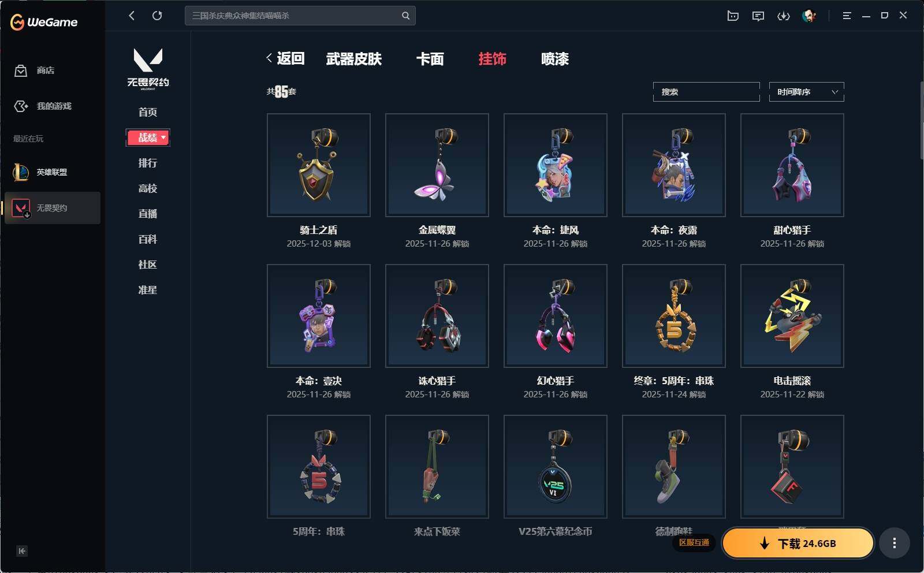Open the download manager icon
The width and height of the screenshot is (924, 573).
[784, 16]
